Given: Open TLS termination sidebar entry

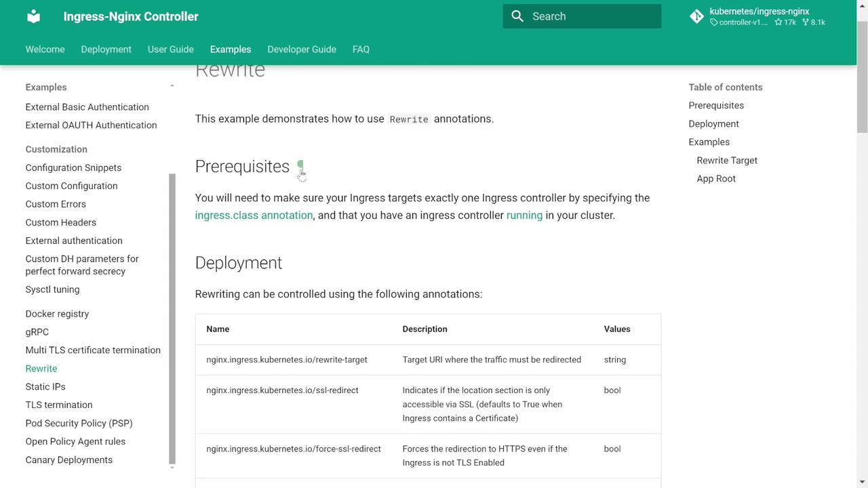Looking at the screenshot, I should [59, 405].
